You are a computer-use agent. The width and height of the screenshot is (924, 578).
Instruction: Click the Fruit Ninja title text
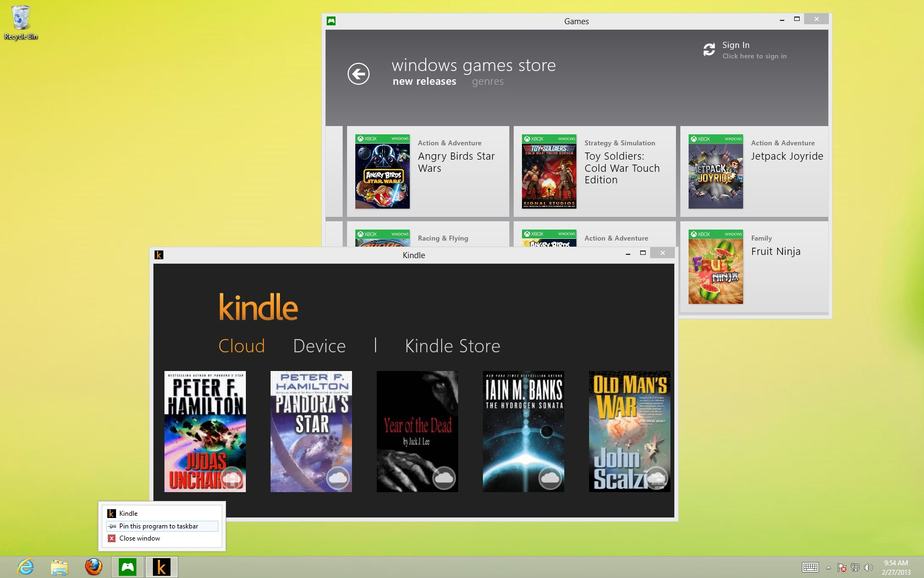click(776, 252)
